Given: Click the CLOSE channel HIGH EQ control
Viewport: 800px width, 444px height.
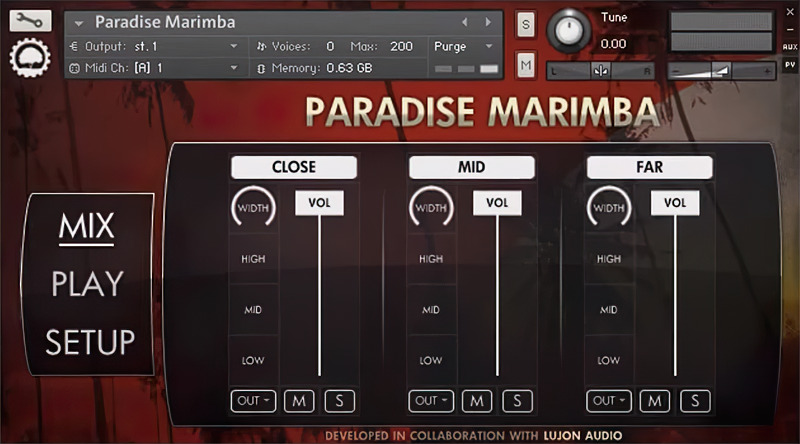Looking at the screenshot, I should click(x=253, y=259).
